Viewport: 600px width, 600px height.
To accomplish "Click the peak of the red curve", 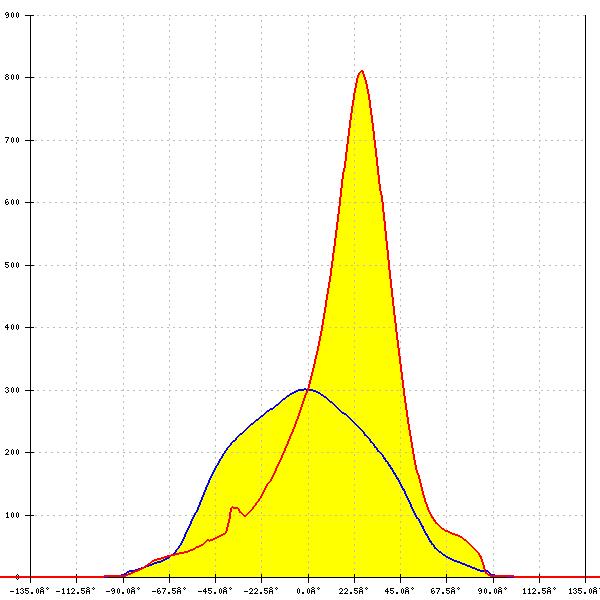I will coord(362,71).
